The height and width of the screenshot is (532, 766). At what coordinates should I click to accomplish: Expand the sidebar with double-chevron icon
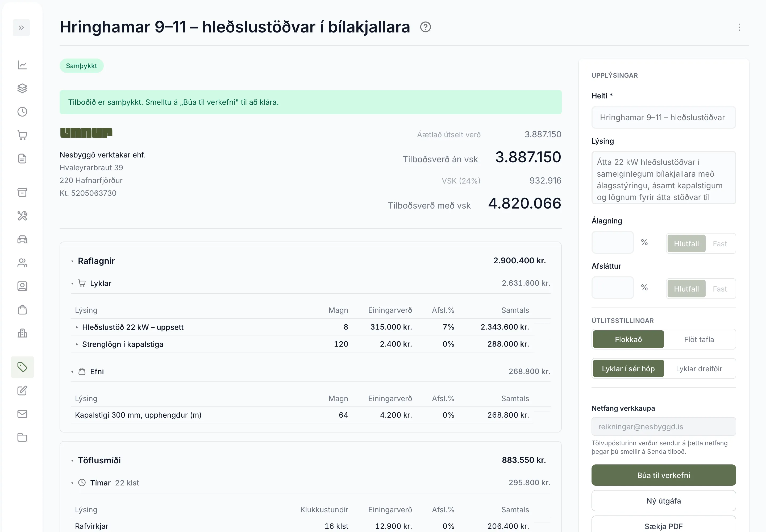click(x=21, y=28)
